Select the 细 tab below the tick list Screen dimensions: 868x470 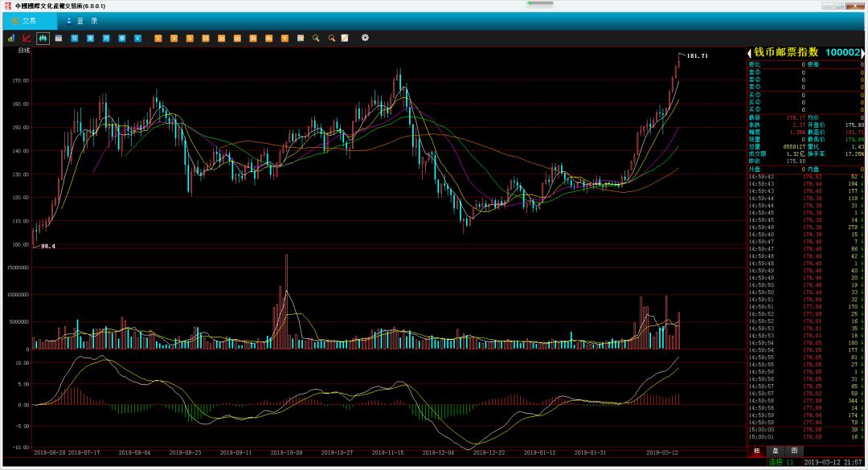point(756,451)
